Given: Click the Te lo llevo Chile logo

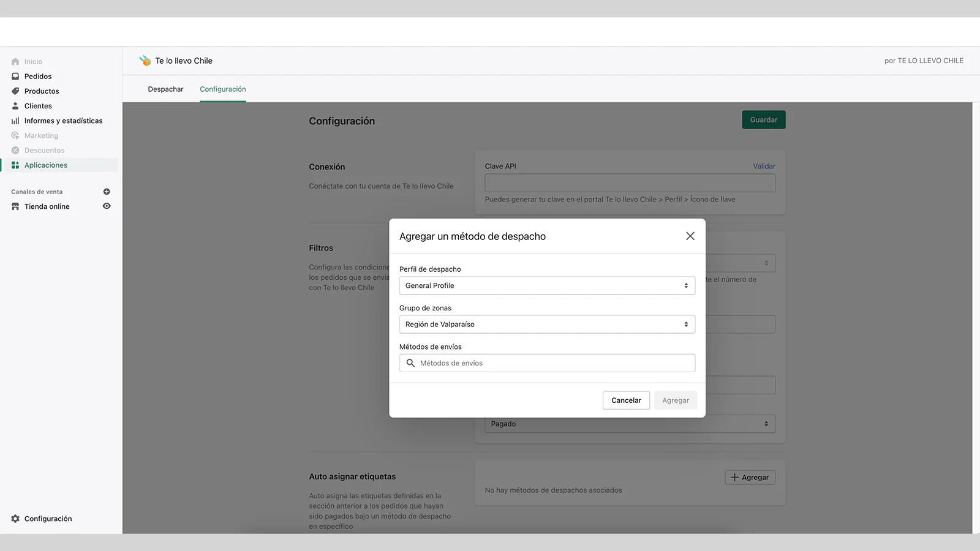Looking at the screenshot, I should [x=145, y=61].
